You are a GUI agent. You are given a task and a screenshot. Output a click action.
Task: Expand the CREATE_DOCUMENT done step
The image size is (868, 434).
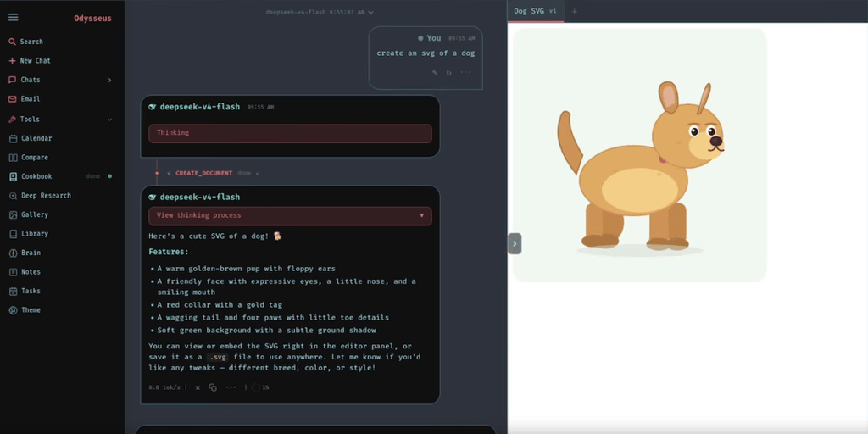click(213, 173)
